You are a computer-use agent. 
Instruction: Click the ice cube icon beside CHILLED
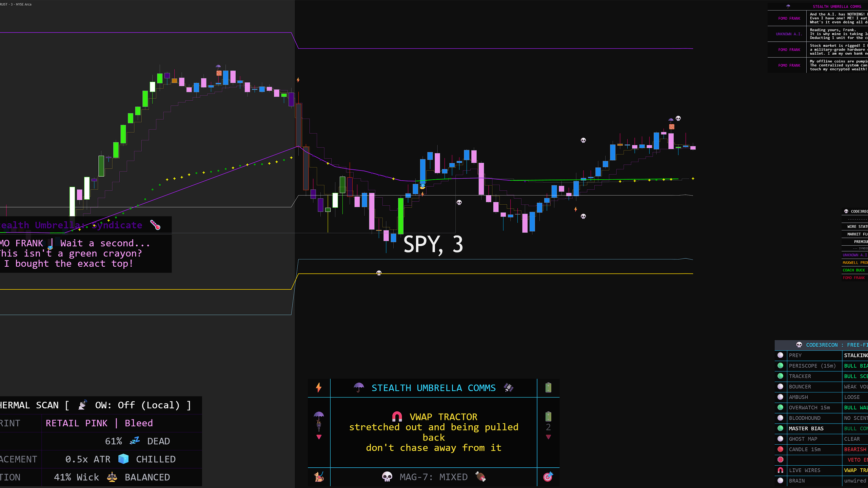(123, 459)
